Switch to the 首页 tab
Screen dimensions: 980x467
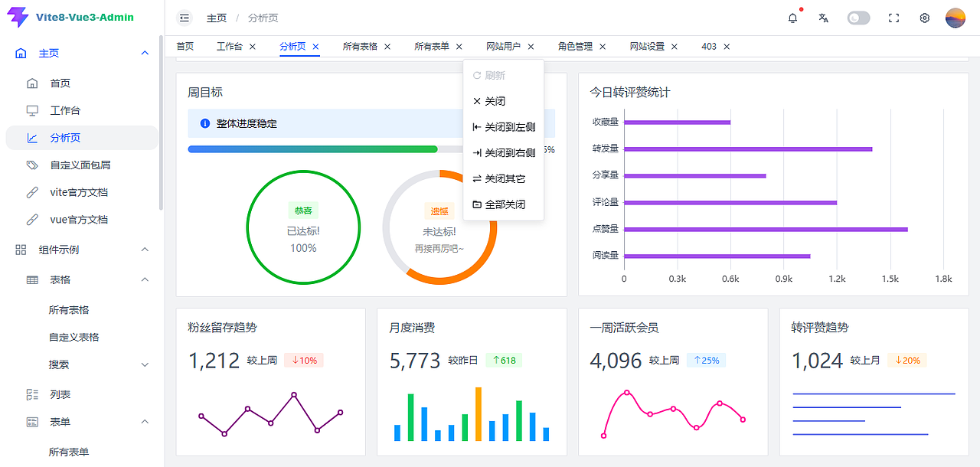click(x=185, y=47)
